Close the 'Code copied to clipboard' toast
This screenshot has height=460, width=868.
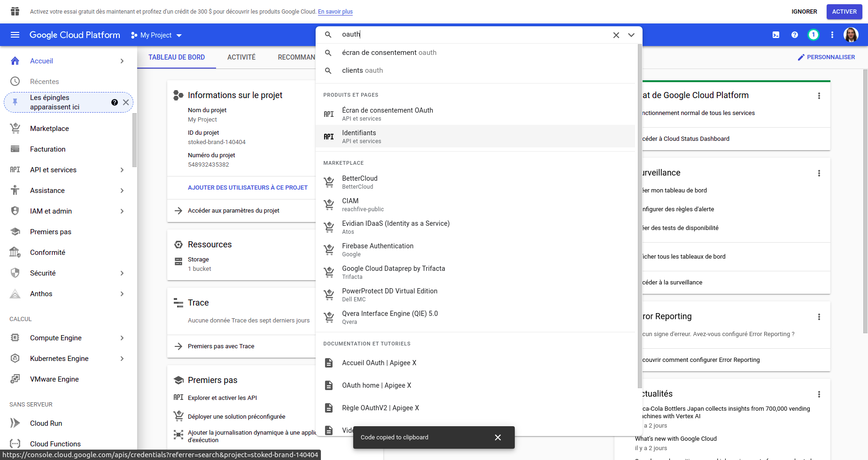(x=498, y=437)
